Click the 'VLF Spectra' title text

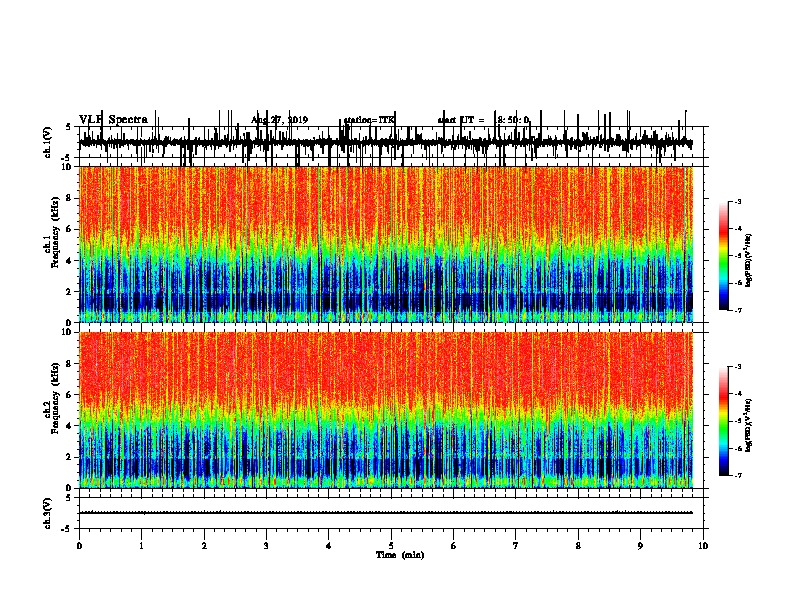(113, 120)
